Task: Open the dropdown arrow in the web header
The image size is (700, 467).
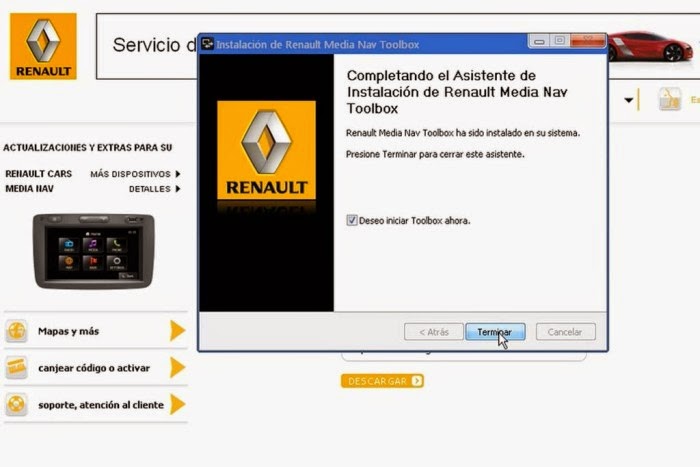Action: [629, 100]
